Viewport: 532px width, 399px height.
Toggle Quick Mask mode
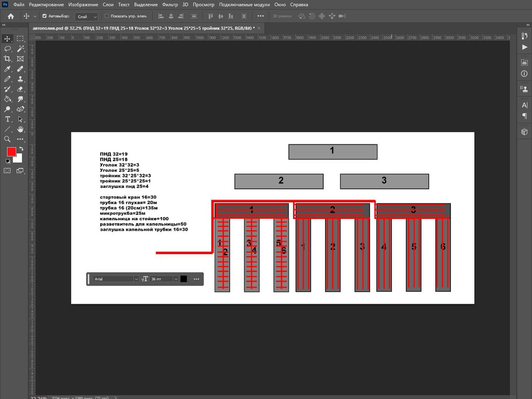[8, 170]
